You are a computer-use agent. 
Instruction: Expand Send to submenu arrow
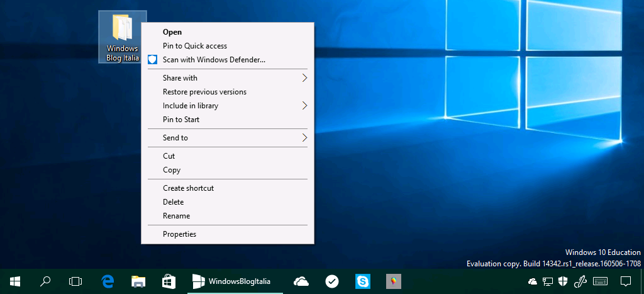[x=304, y=138]
